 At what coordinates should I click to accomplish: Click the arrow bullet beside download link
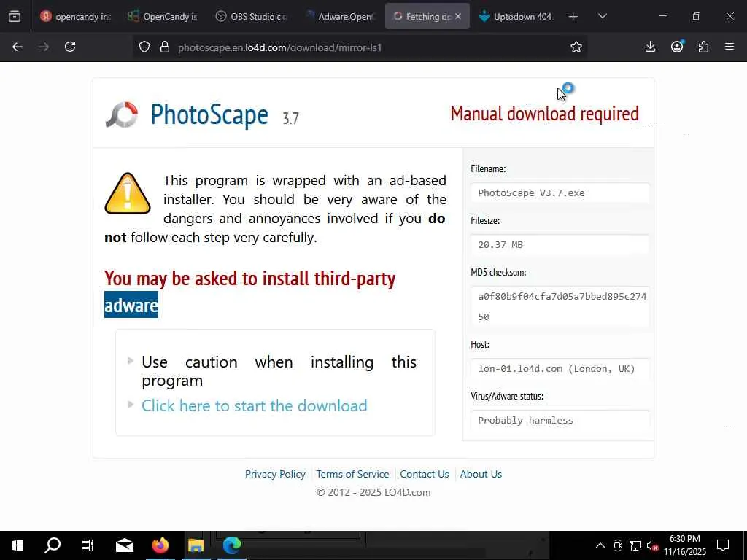pos(131,405)
